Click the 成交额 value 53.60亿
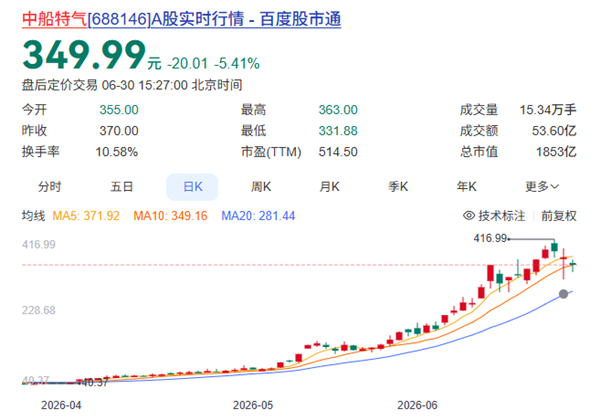 pos(554,131)
